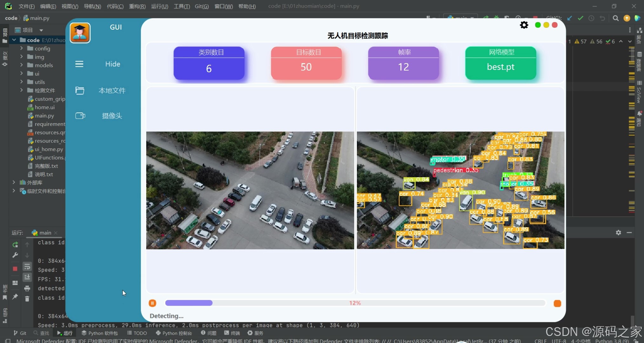Click the trash icon to clear console
644x343 pixels.
27,299
